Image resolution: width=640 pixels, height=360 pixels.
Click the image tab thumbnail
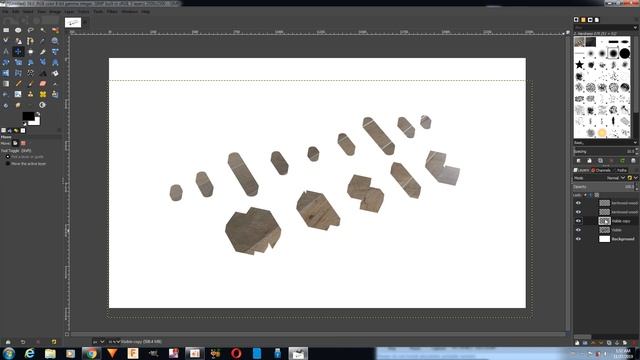point(73,23)
